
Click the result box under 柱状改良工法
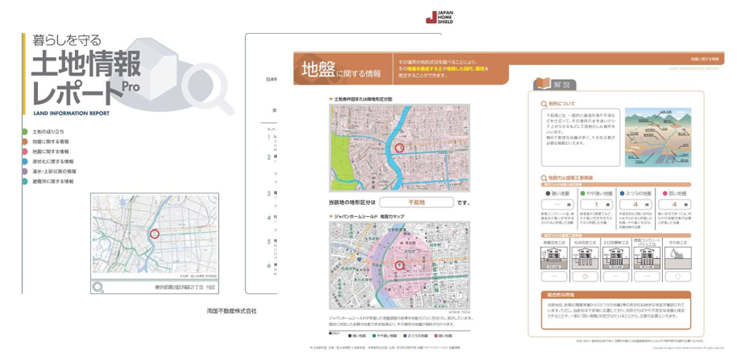tap(585, 277)
